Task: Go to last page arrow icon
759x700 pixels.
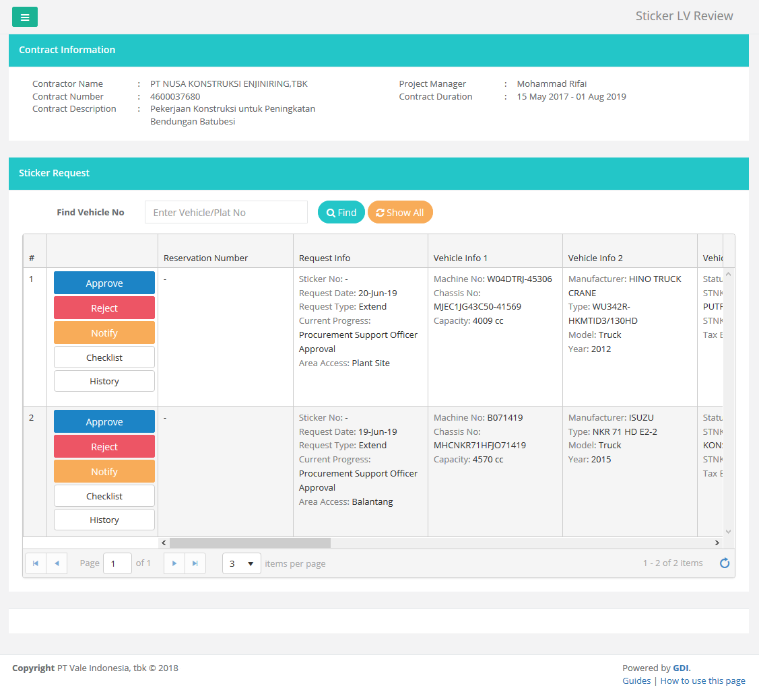Action: 195,563
